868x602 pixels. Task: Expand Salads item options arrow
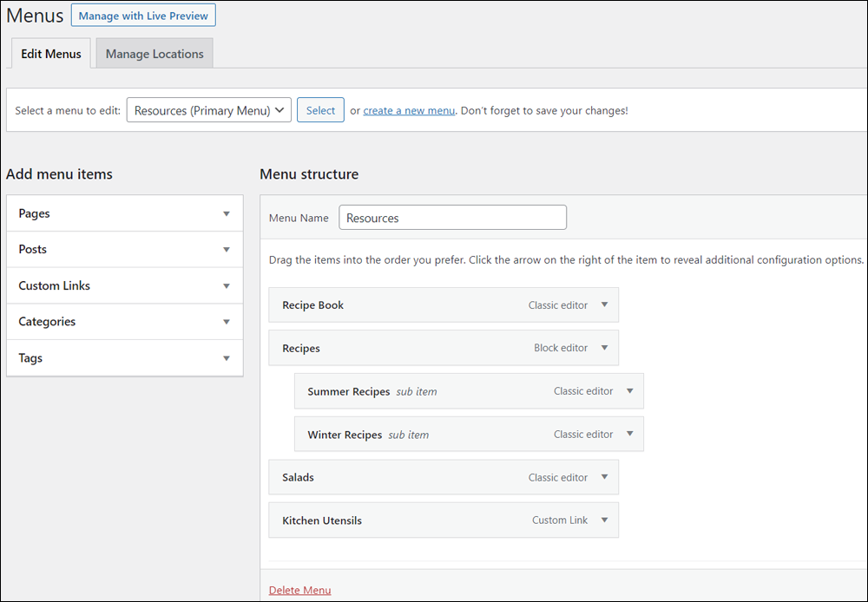pos(604,477)
